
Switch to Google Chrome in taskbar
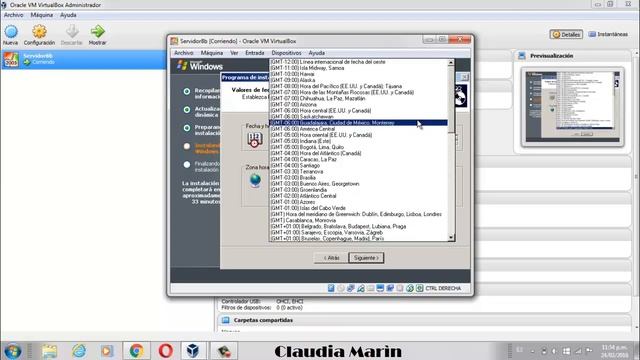pyautogui.click(x=136, y=351)
